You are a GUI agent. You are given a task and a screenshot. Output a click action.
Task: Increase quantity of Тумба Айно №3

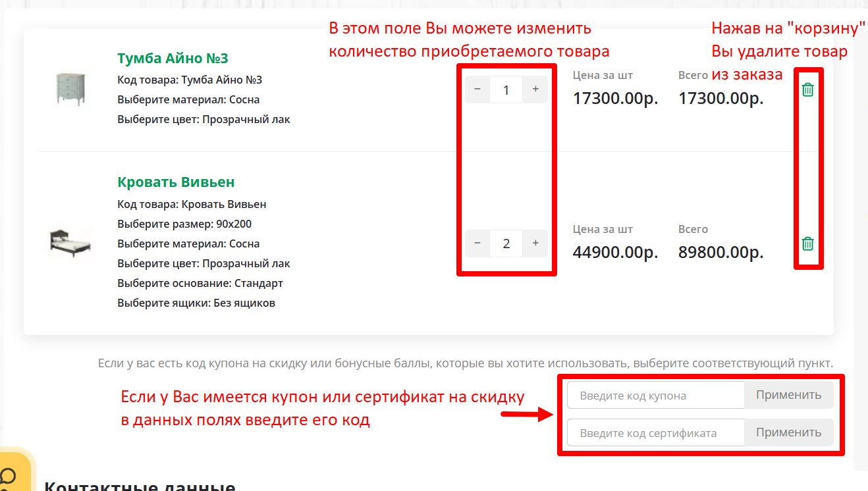pos(535,90)
